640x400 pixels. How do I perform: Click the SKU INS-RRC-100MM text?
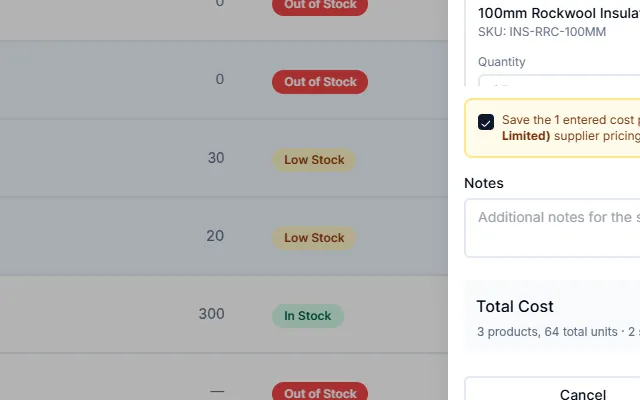(x=542, y=32)
